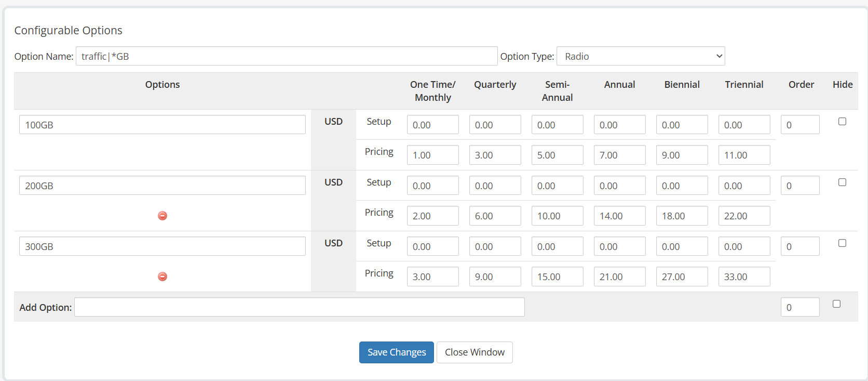Image resolution: width=868 pixels, height=381 pixels.
Task: Edit 200GB quarterly pricing value 6.00
Action: click(x=495, y=216)
